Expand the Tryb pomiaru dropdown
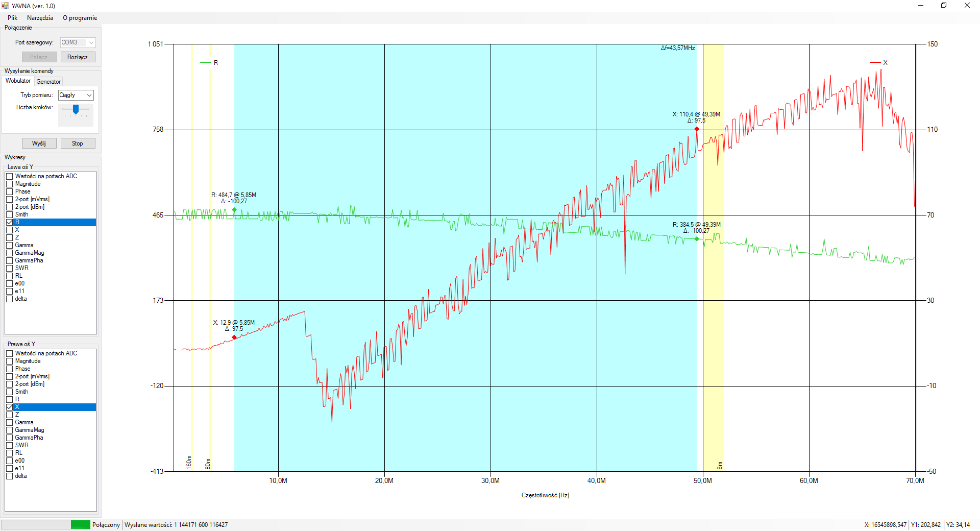The width and height of the screenshot is (980, 531). click(89, 95)
